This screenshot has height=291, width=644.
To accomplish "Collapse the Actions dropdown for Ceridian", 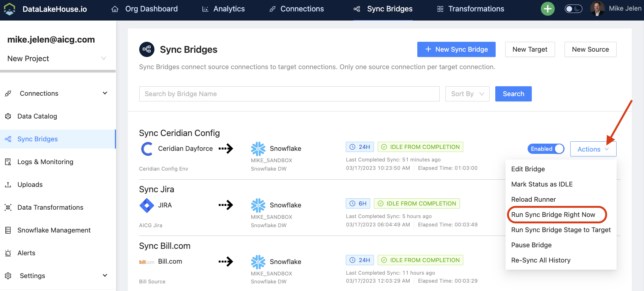I will click(593, 149).
